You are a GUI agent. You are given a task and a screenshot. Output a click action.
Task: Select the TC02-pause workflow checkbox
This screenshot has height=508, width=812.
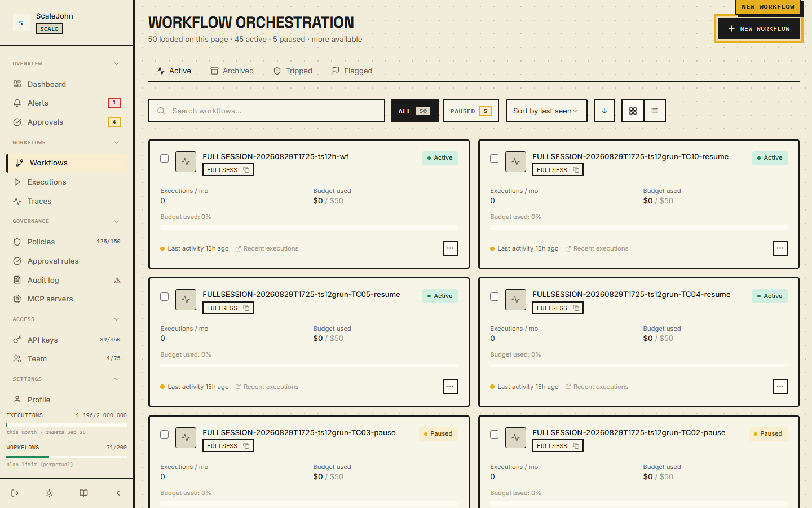495,434
